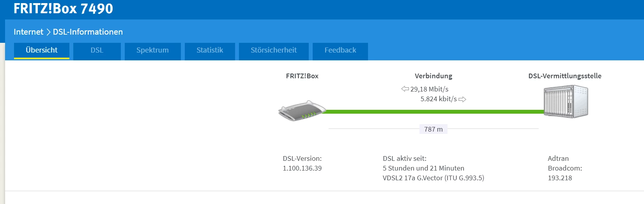Click the 787 m line length label
The width and height of the screenshot is (644, 204).
click(x=433, y=129)
